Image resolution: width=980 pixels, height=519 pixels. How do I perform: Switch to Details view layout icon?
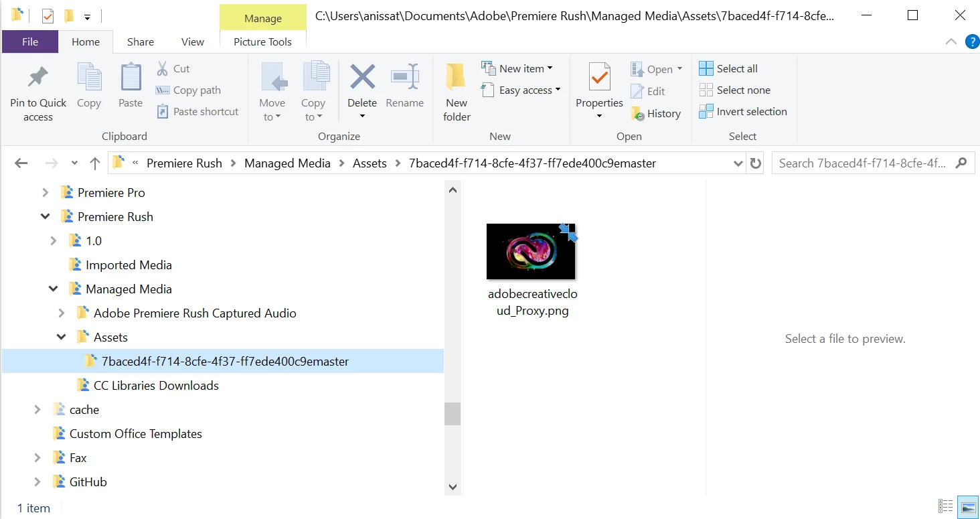pos(945,506)
